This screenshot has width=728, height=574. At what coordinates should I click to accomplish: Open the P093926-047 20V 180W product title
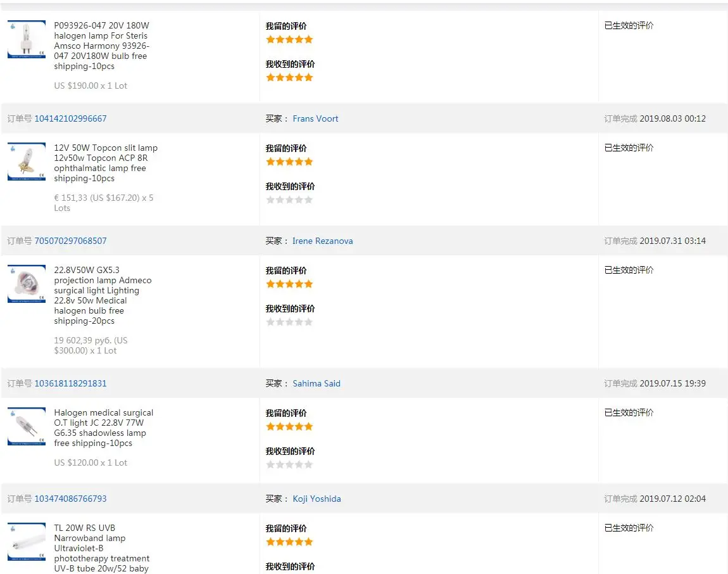pos(101,46)
